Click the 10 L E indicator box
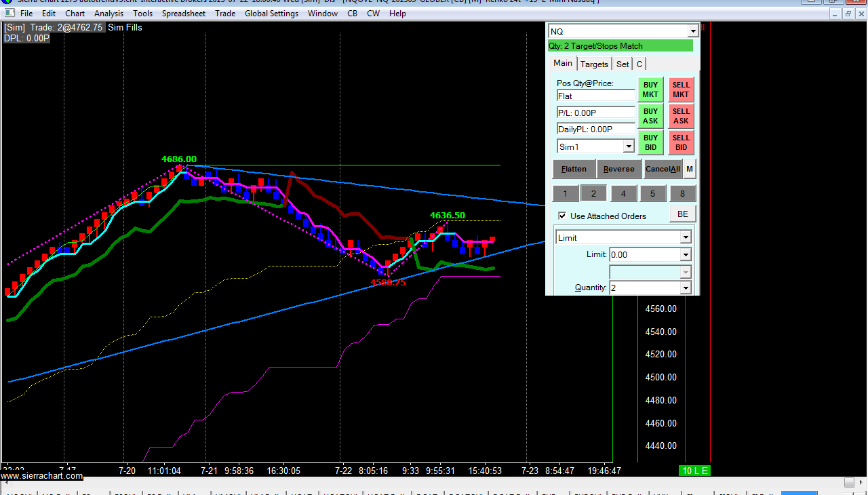The width and height of the screenshot is (868, 495). click(695, 471)
